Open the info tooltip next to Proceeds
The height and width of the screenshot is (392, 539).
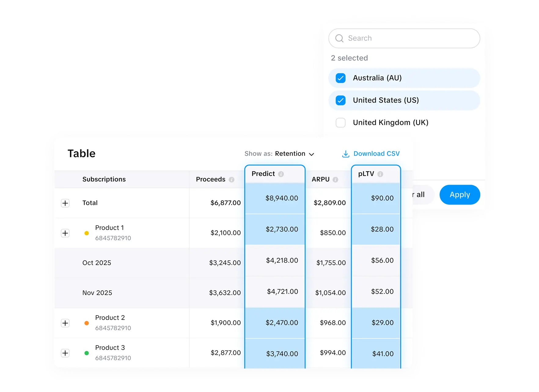231,180
